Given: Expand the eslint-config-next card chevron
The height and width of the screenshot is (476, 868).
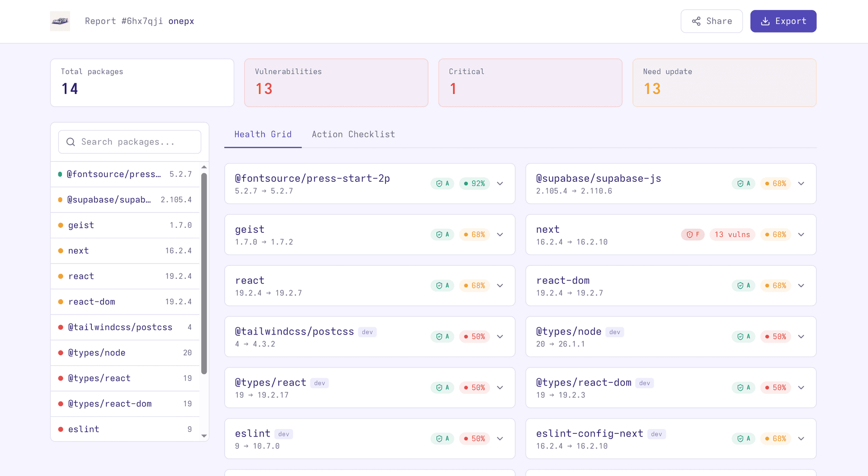Looking at the screenshot, I should tap(801, 439).
